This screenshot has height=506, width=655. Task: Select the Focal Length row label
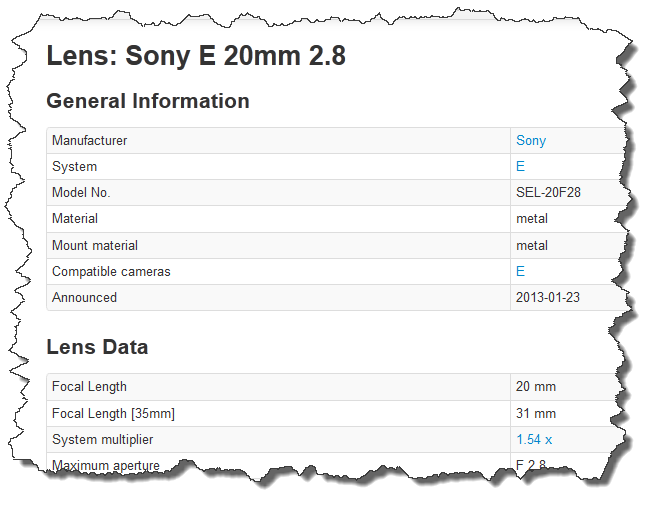[89, 387]
